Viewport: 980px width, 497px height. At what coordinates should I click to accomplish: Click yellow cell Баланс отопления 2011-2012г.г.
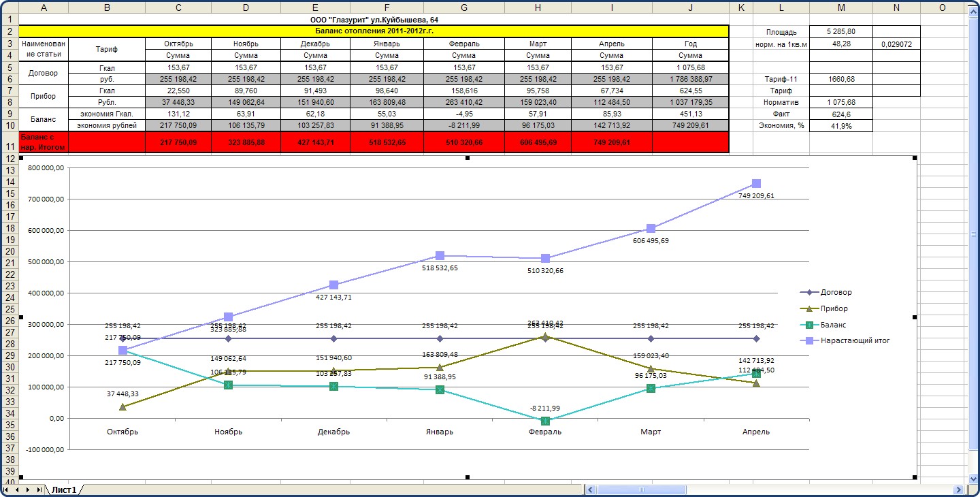374,31
